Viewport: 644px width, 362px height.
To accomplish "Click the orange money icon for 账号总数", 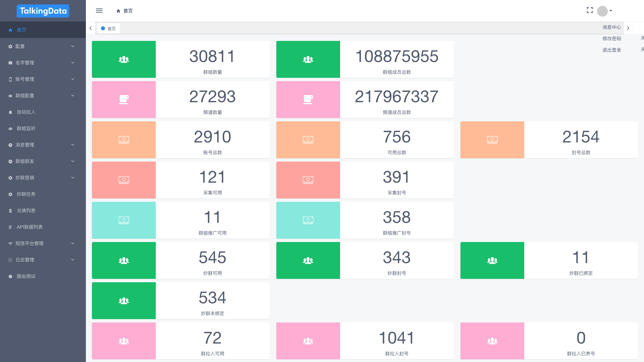I will [x=124, y=140].
